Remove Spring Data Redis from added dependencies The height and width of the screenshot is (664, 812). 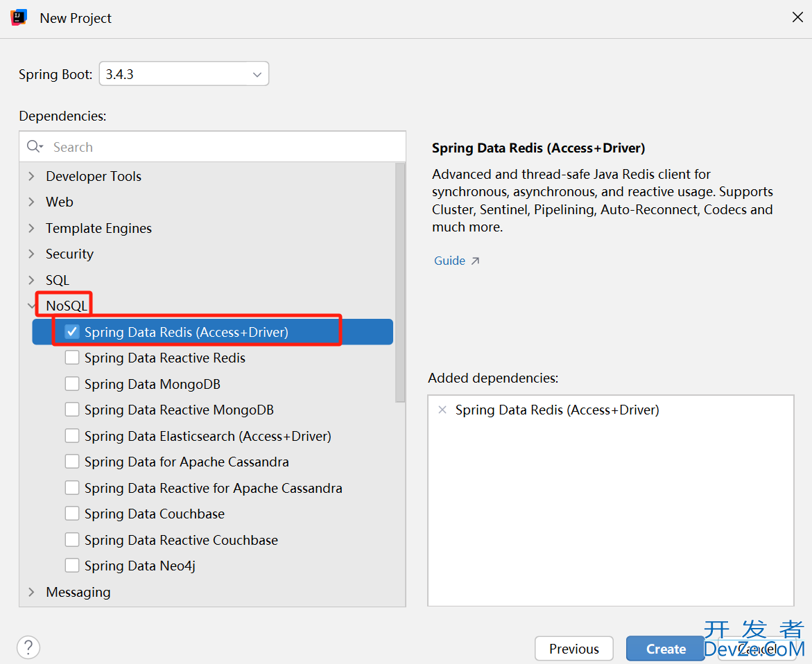pyautogui.click(x=442, y=410)
